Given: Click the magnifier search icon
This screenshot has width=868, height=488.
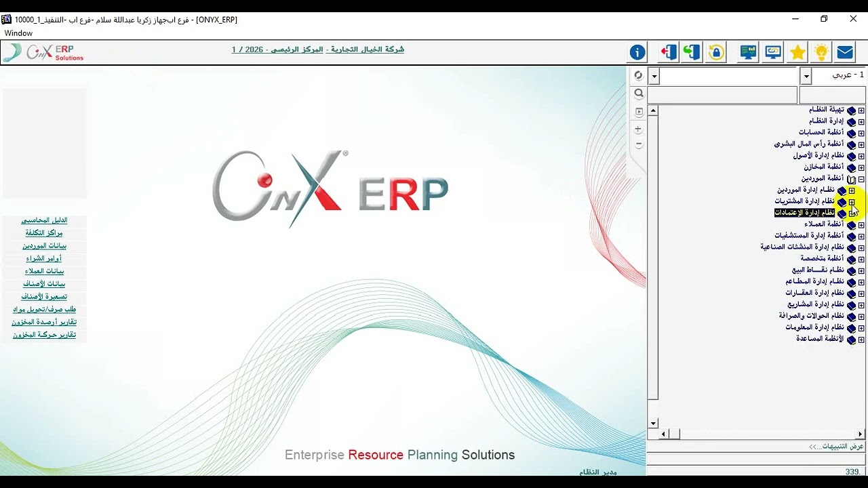Looking at the screenshot, I should click(x=638, y=94).
